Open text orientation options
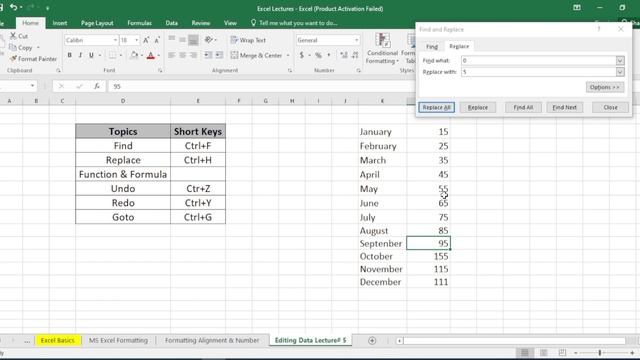This screenshot has height=360, width=640. click(211, 40)
